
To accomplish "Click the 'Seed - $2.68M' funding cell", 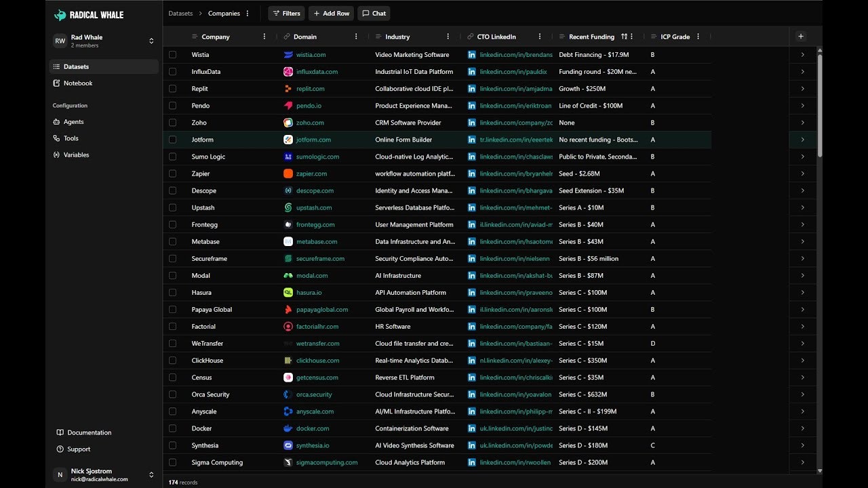I will point(598,174).
